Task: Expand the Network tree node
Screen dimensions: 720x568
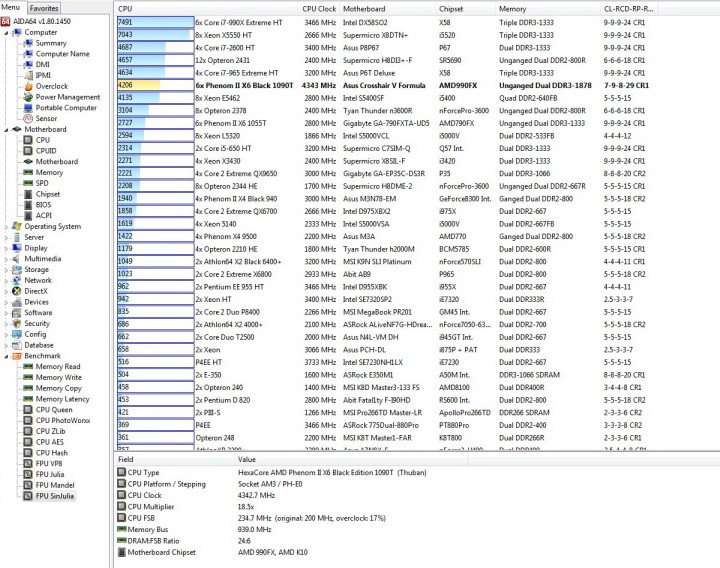Action: coord(6,281)
